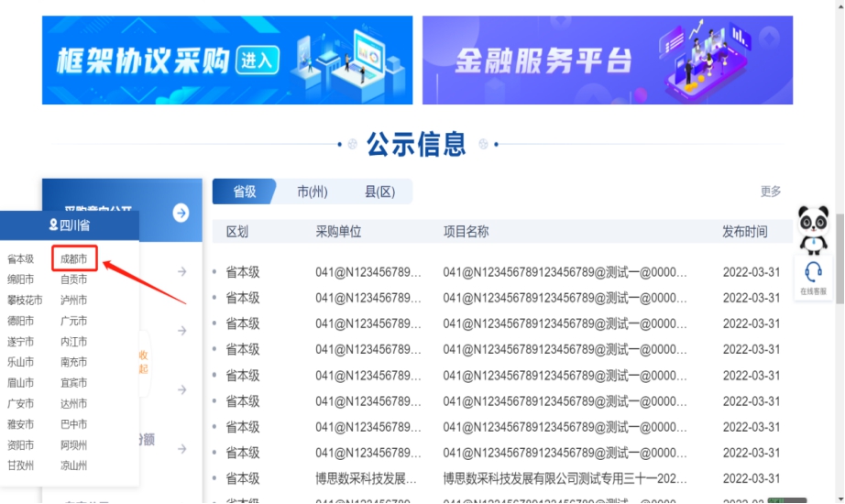
Task: Click the 更多 link
Action: (x=771, y=192)
